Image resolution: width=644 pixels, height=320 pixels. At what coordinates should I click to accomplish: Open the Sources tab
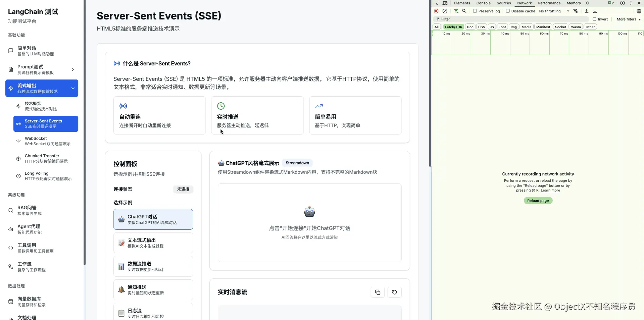click(x=504, y=3)
